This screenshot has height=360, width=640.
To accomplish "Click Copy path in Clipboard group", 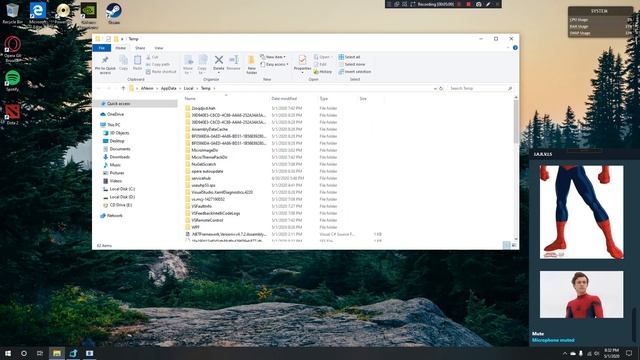I will pyautogui.click(x=158, y=64).
